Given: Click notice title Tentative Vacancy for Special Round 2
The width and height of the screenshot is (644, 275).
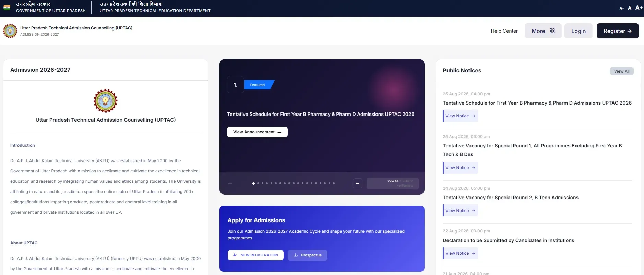Looking at the screenshot, I should 511,198.
